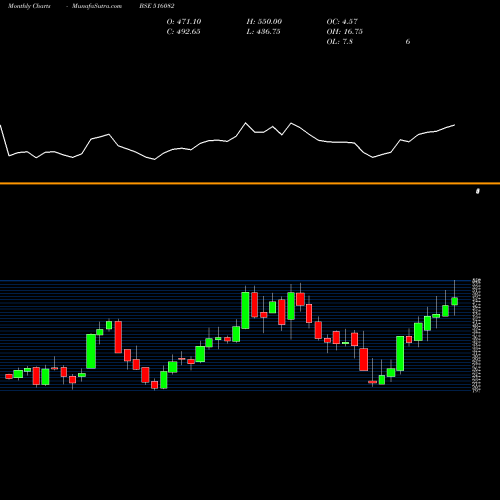500x500 pixels.
Task: Click the 'OC: 4.57' reading
Action: 342,22
